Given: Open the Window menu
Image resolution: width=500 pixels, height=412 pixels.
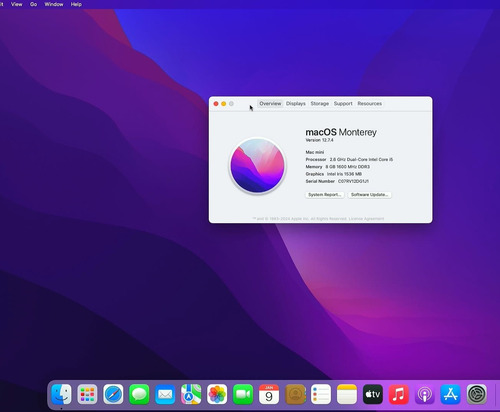Looking at the screenshot, I should pyautogui.click(x=54, y=4).
